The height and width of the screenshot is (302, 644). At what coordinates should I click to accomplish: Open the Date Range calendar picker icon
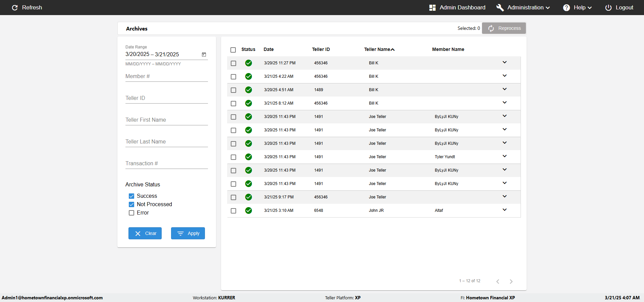click(x=204, y=55)
